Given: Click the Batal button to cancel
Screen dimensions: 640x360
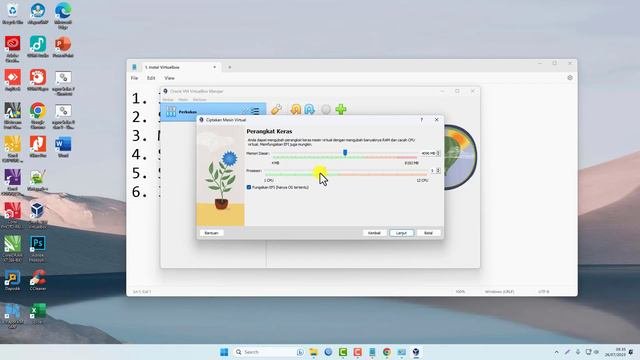Looking at the screenshot, I should pos(428,233).
